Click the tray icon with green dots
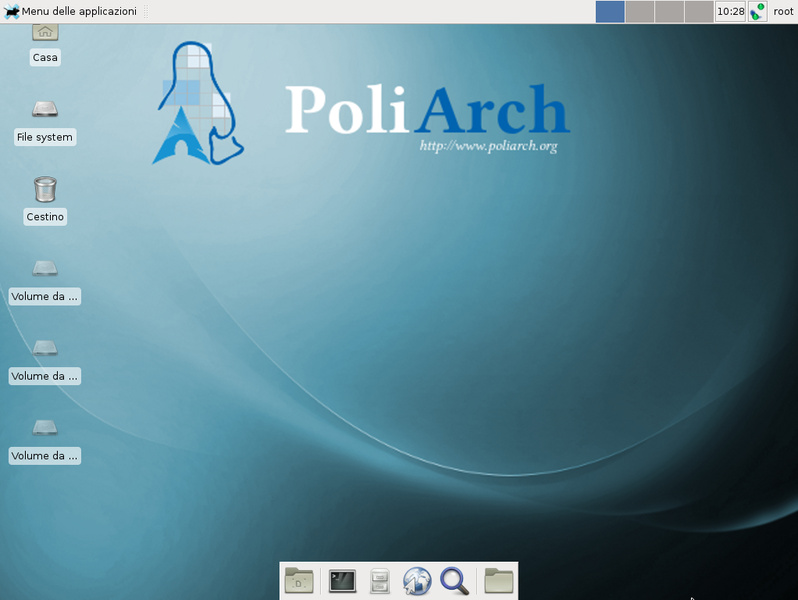 click(x=758, y=11)
